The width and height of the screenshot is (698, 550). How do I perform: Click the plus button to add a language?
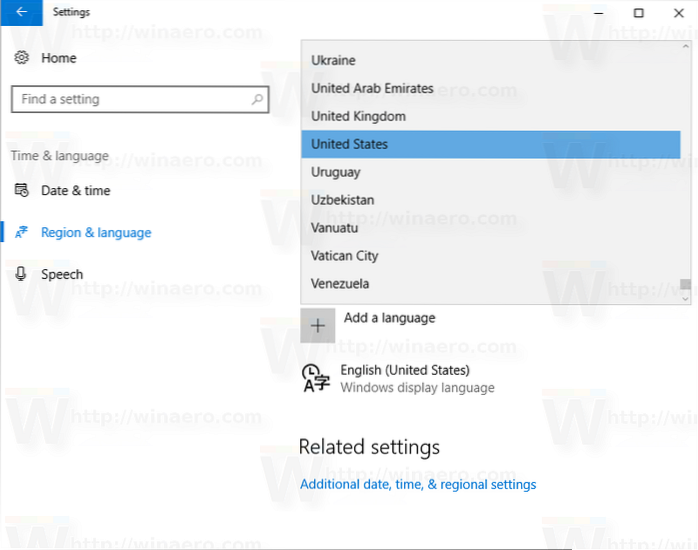(317, 325)
